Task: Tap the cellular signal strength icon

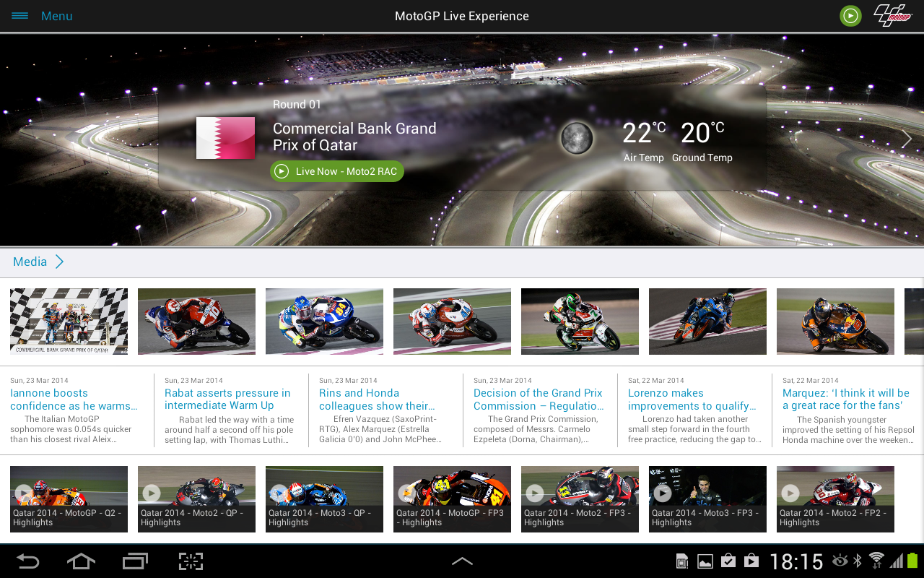Action: (x=897, y=561)
